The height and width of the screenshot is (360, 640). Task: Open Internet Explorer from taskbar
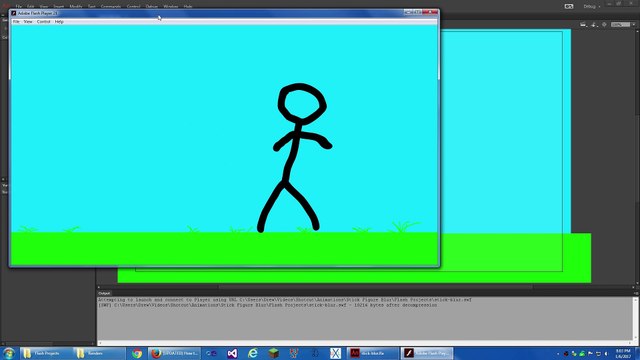pos(253,353)
